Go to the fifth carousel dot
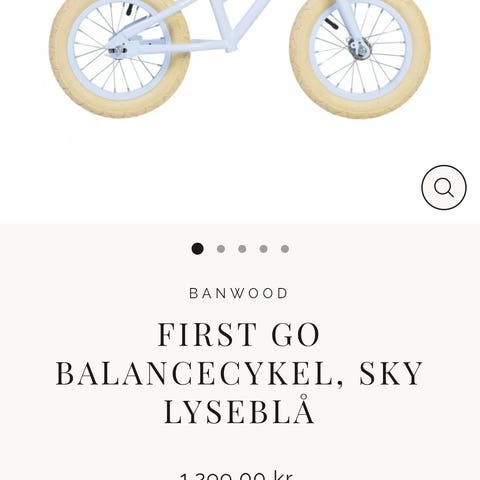Viewport: 480px width, 480px height. tap(285, 249)
